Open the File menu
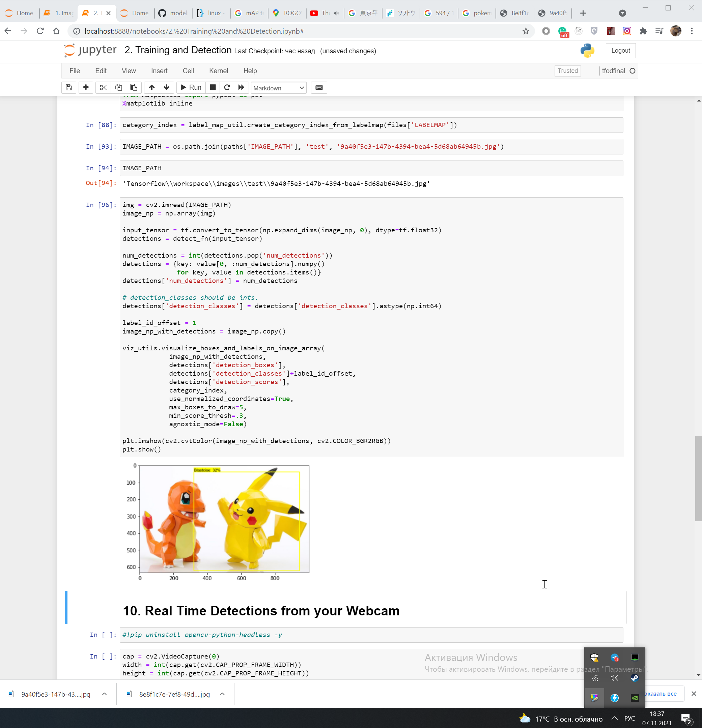The height and width of the screenshot is (728, 702). tap(75, 71)
